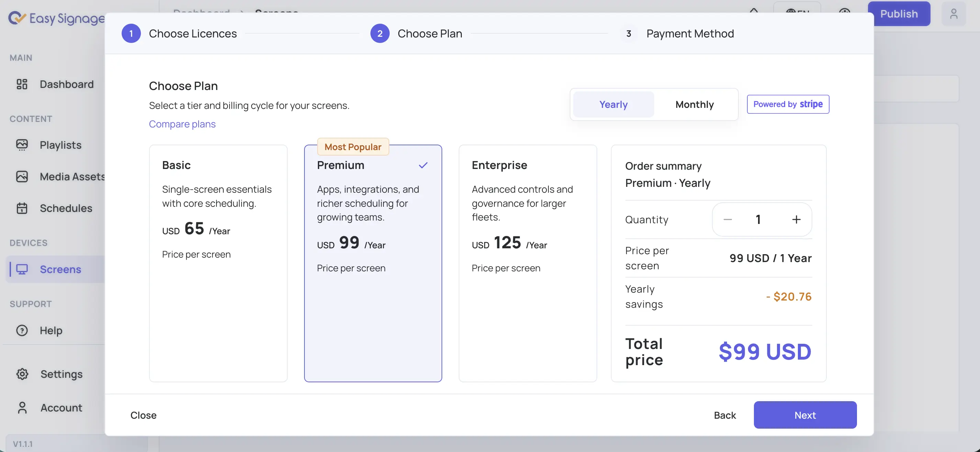The height and width of the screenshot is (452, 980).
Task: Select the Enterprise plan card
Action: click(x=528, y=263)
